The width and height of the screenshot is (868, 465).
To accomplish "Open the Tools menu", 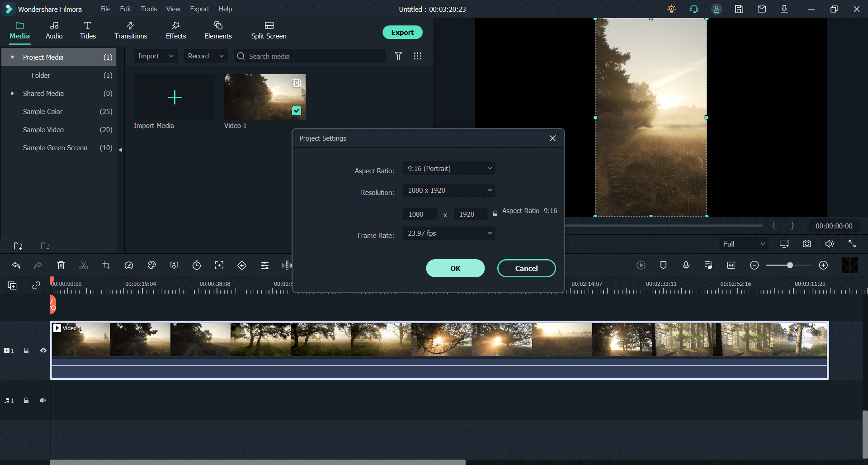I will 149,9.
